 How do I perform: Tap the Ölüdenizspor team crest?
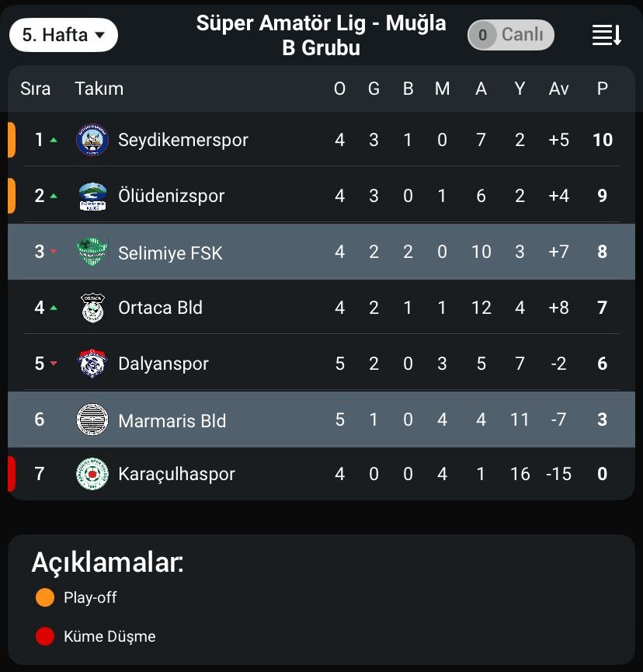[x=93, y=196]
